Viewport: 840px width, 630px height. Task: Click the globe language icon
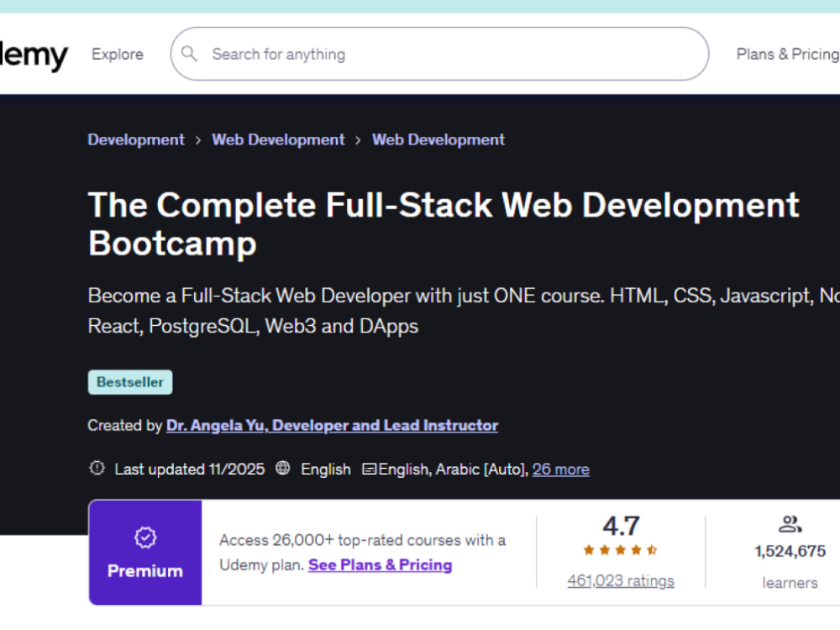pyautogui.click(x=283, y=468)
